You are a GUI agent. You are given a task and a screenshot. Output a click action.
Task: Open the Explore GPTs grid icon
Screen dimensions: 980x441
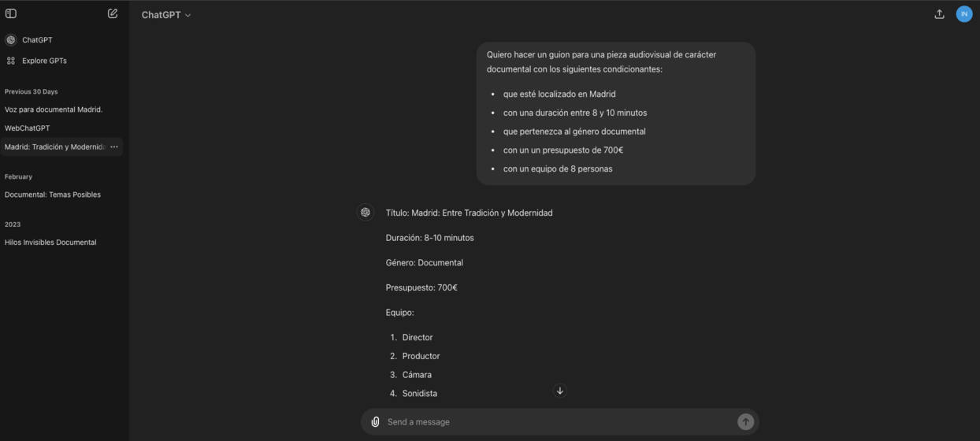(11, 61)
